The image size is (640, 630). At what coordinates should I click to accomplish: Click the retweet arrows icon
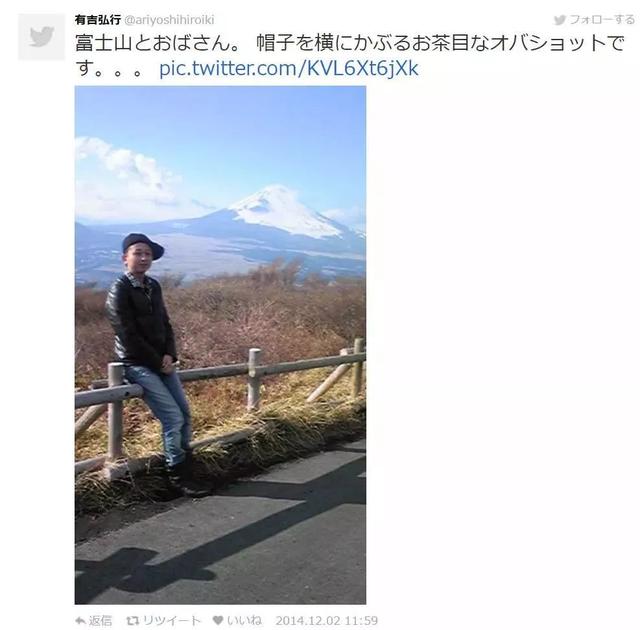(x=133, y=621)
